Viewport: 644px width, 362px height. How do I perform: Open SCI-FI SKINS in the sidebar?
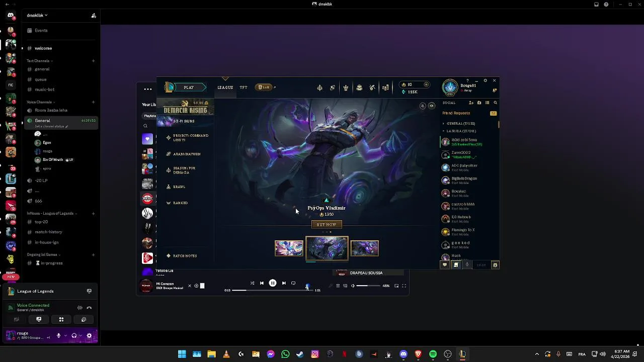coord(184,121)
